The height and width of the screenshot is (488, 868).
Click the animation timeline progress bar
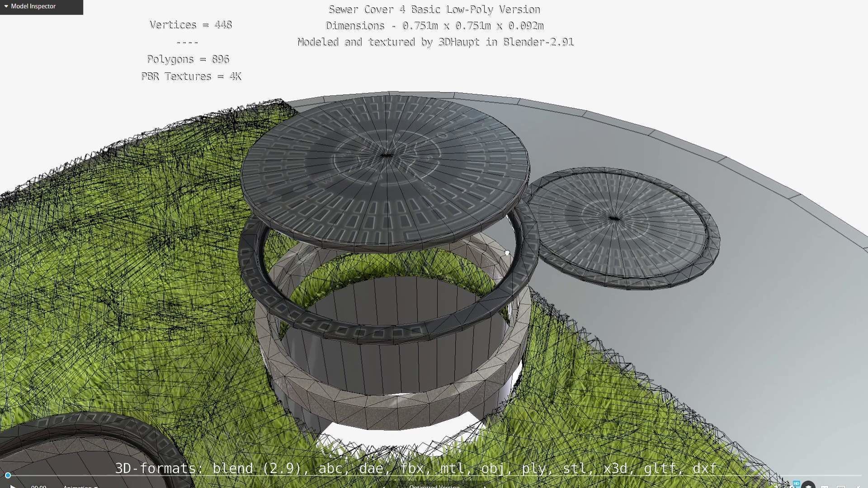coord(434,475)
